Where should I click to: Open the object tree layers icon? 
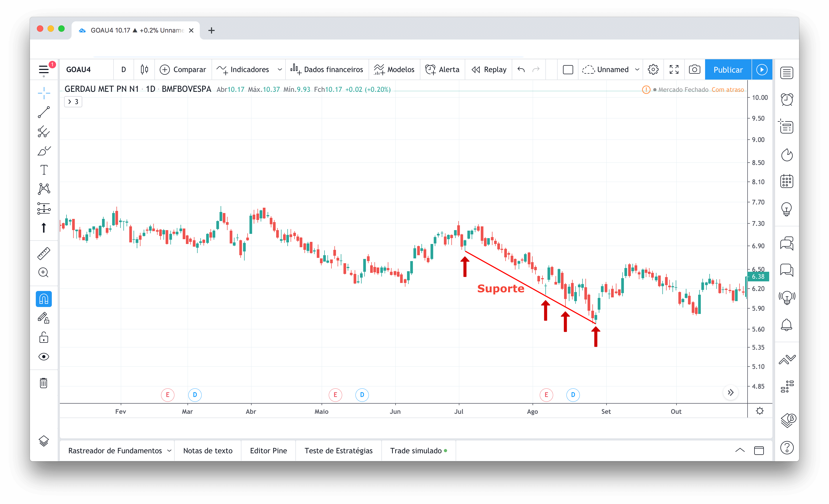pos(44,441)
